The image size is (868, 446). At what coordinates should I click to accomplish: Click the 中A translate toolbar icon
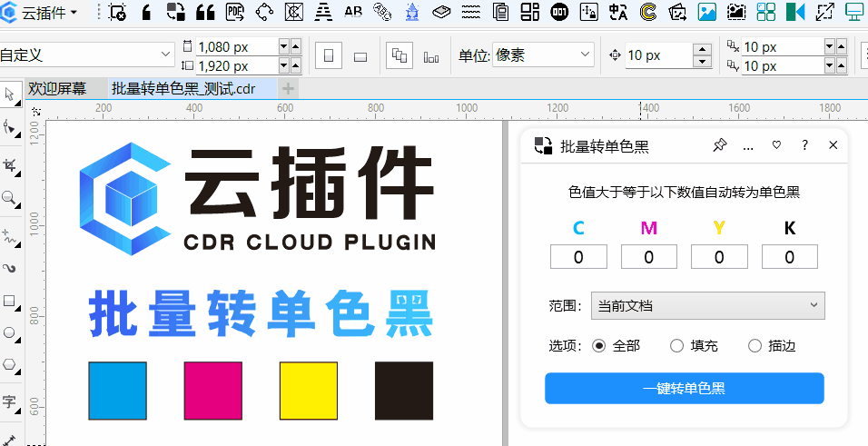point(617,12)
